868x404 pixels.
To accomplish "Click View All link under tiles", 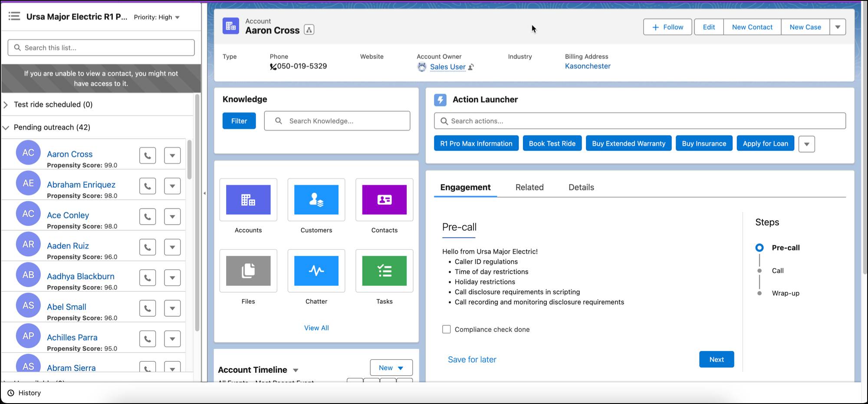I will (x=316, y=328).
